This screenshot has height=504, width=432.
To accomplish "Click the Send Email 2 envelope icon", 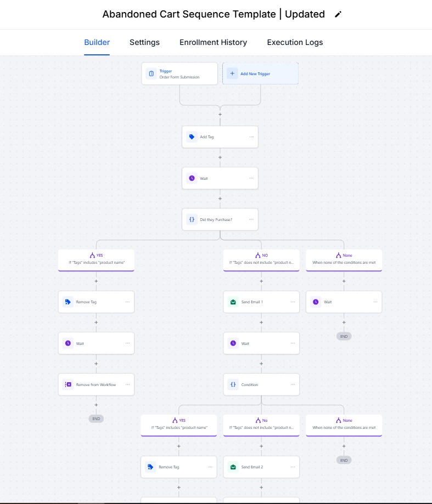I will click(233, 467).
